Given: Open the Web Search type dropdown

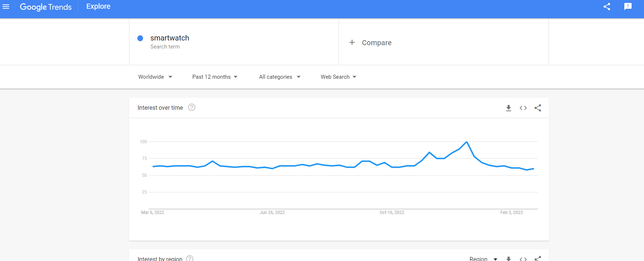Looking at the screenshot, I should [x=339, y=77].
